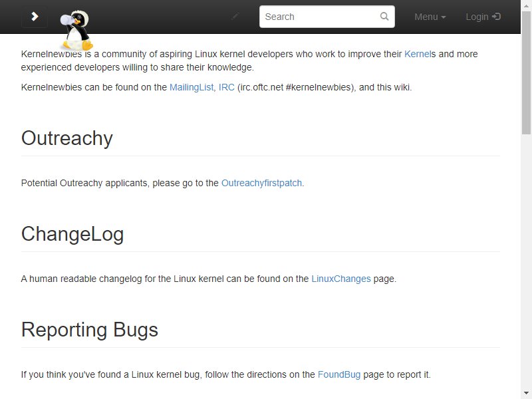Open the IRC link
532x399 pixels.
click(x=226, y=87)
